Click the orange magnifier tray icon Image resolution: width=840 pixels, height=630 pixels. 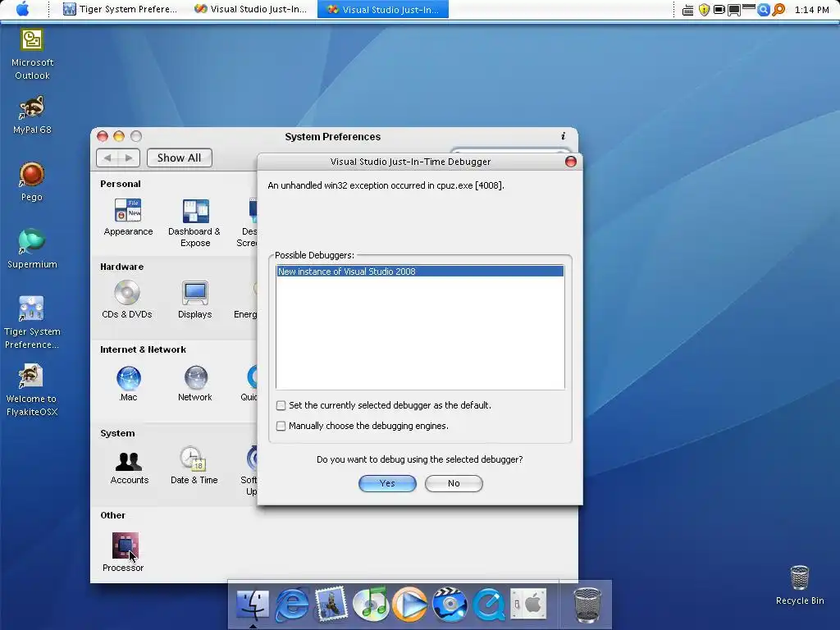coord(778,10)
